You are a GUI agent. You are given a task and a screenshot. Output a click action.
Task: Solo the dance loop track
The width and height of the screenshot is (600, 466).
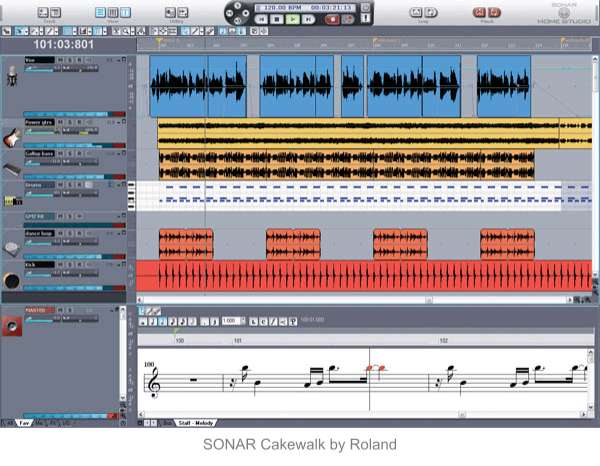coord(70,233)
